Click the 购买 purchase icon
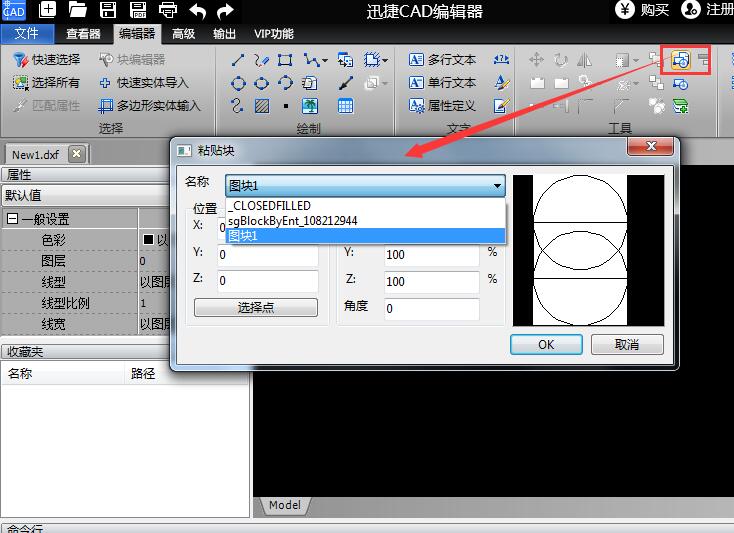Viewport: 734px width, 533px height. pos(625,10)
